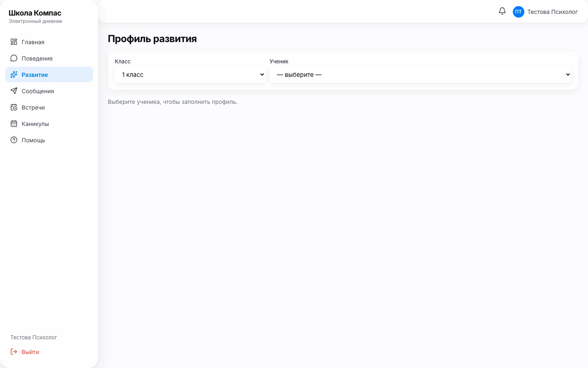588x368 pixels.
Task: Open Поведение section
Action: click(x=49, y=58)
